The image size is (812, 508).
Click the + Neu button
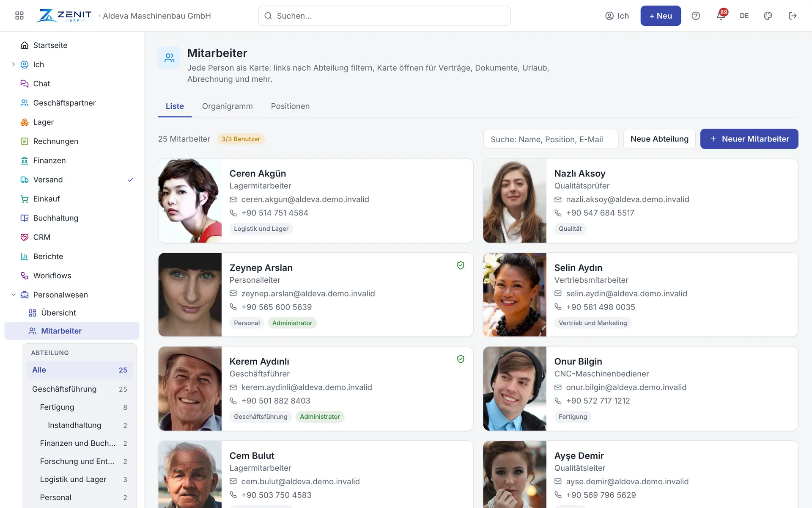tap(661, 16)
